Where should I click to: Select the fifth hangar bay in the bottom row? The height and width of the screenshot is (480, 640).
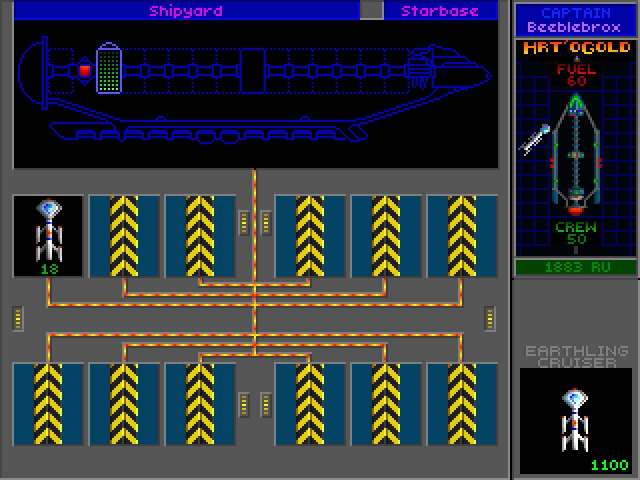pyautogui.click(x=386, y=404)
